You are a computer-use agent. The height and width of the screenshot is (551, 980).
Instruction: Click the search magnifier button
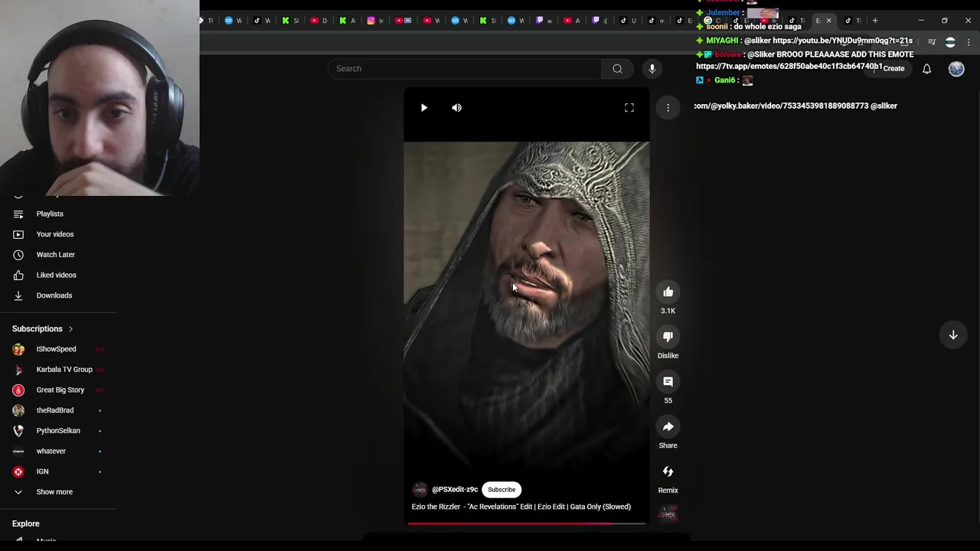[x=617, y=69]
